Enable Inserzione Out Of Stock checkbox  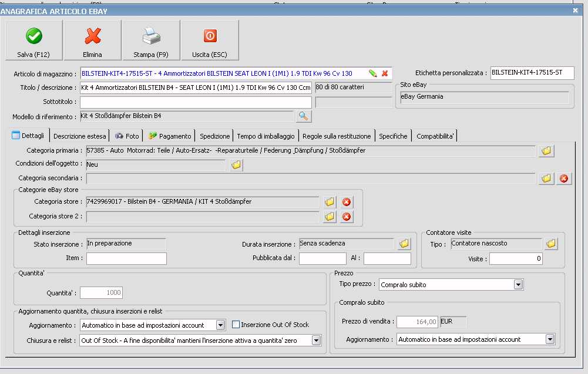(x=236, y=325)
